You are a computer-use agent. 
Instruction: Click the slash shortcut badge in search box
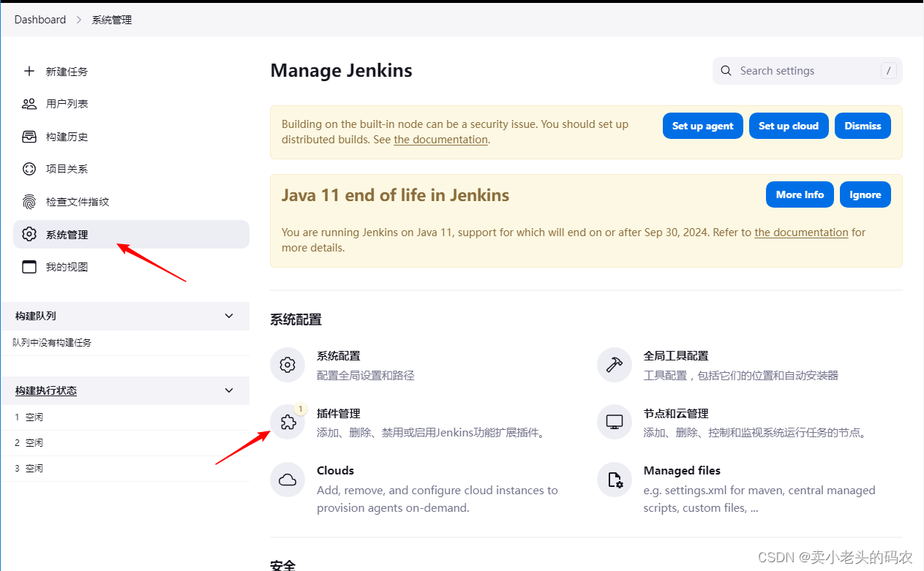tap(889, 71)
